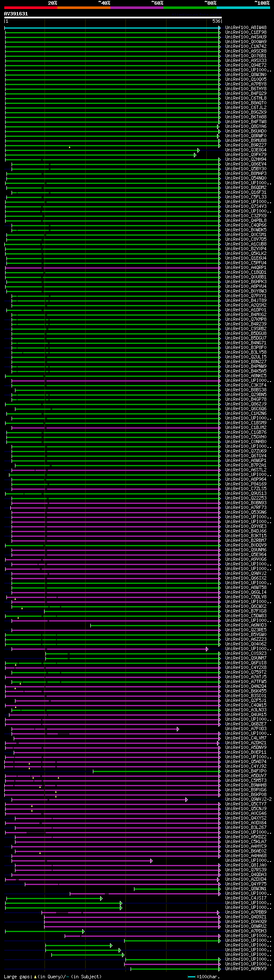Select hit label UniRef100_C3KIF4
This screenshot has width=274, height=980.
click(246, 385)
